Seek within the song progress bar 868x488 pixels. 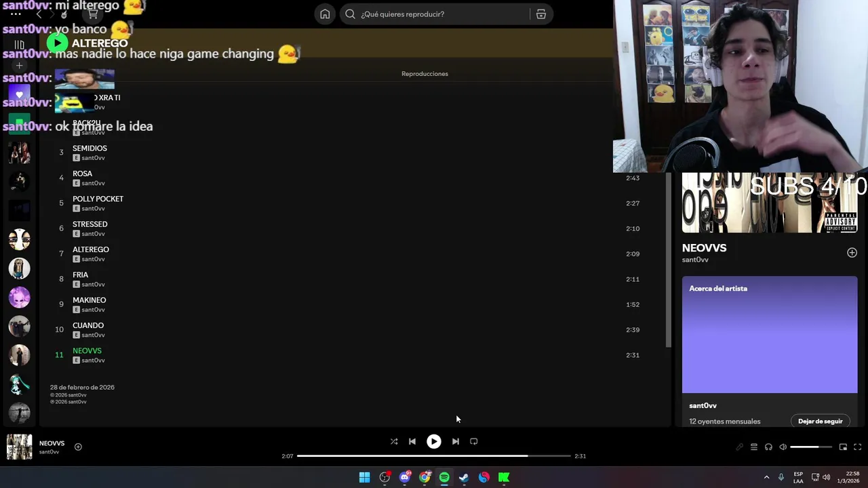434,456
